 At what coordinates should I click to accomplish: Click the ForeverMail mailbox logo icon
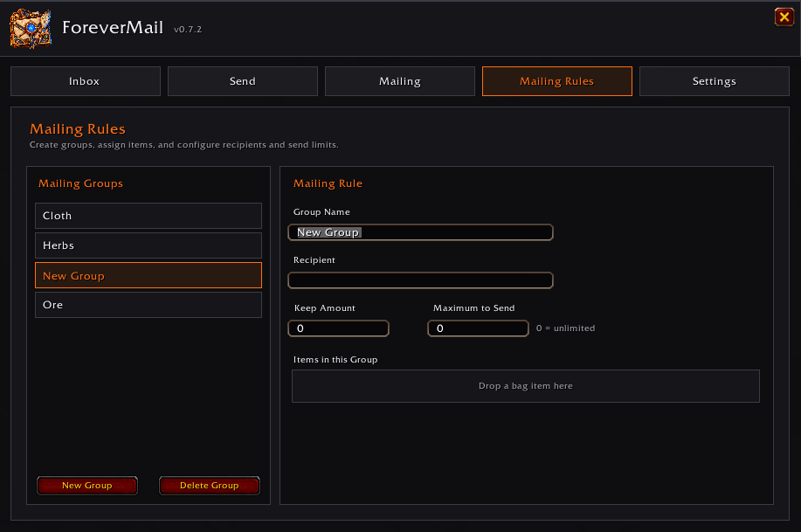pyautogui.click(x=31, y=29)
